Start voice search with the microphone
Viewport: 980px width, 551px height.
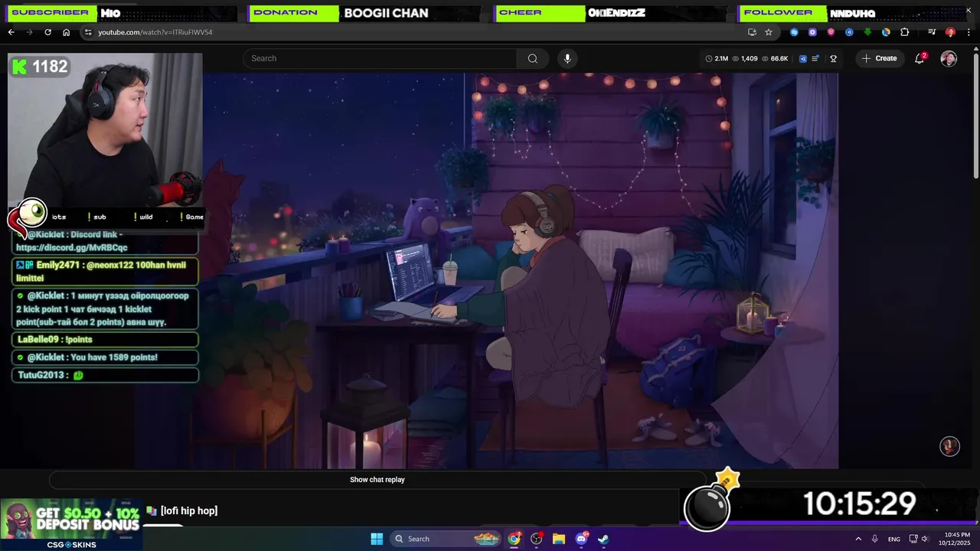pyautogui.click(x=567, y=58)
